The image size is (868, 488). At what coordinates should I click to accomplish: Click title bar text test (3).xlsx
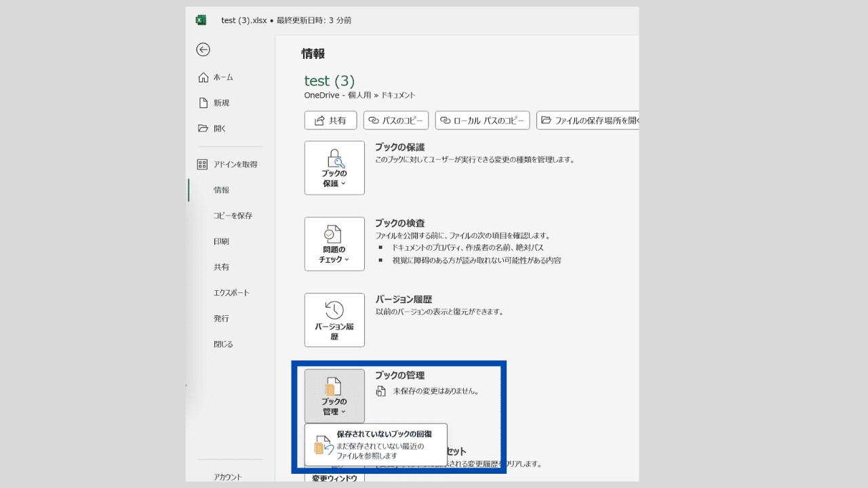tap(244, 20)
